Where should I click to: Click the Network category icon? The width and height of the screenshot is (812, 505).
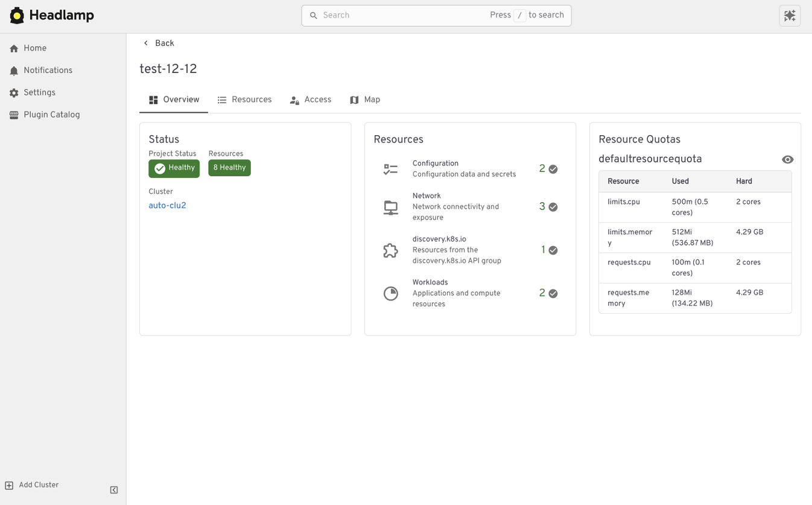[x=390, y=206]
